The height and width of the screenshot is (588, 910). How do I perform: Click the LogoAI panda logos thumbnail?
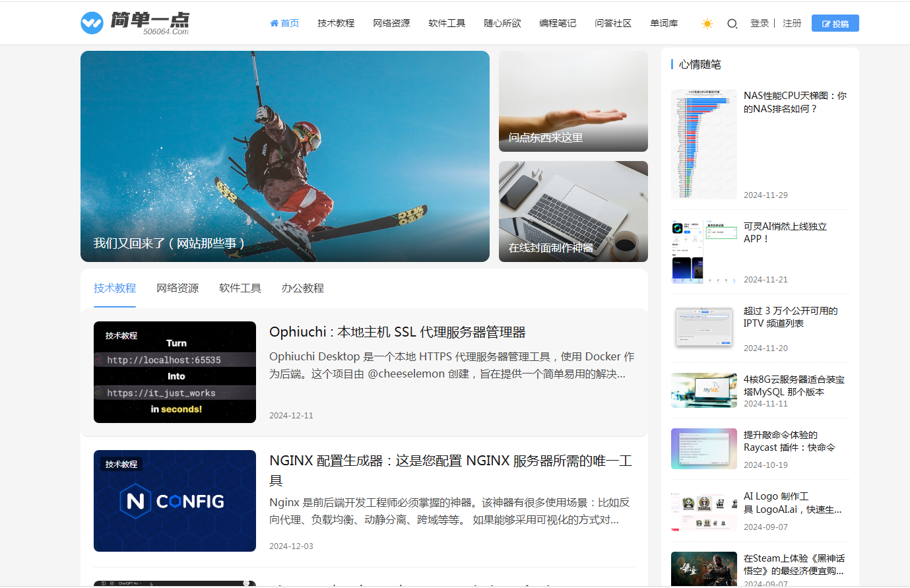pos(704,510)
